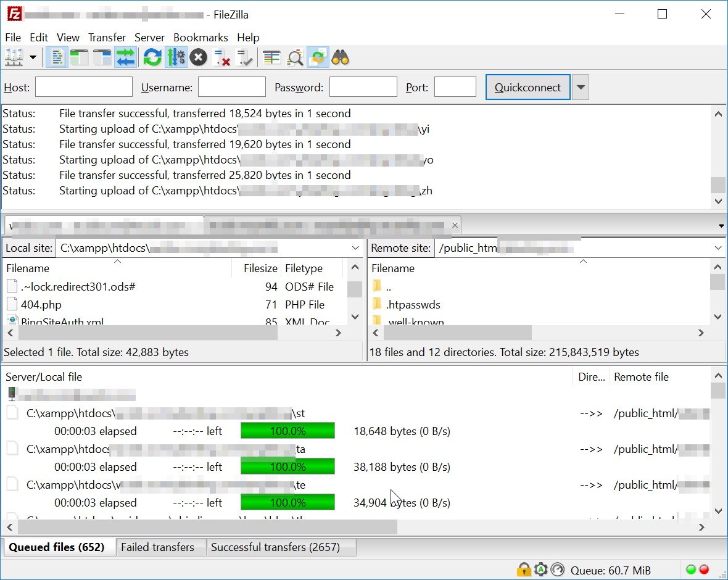728x580 pixels.
Task: Click the Quickconnect button
Action: pos(527,87)
